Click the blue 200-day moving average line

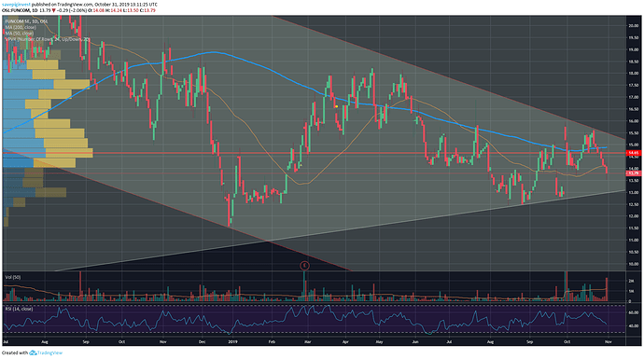pyautogui.click(x=214, y=52)
